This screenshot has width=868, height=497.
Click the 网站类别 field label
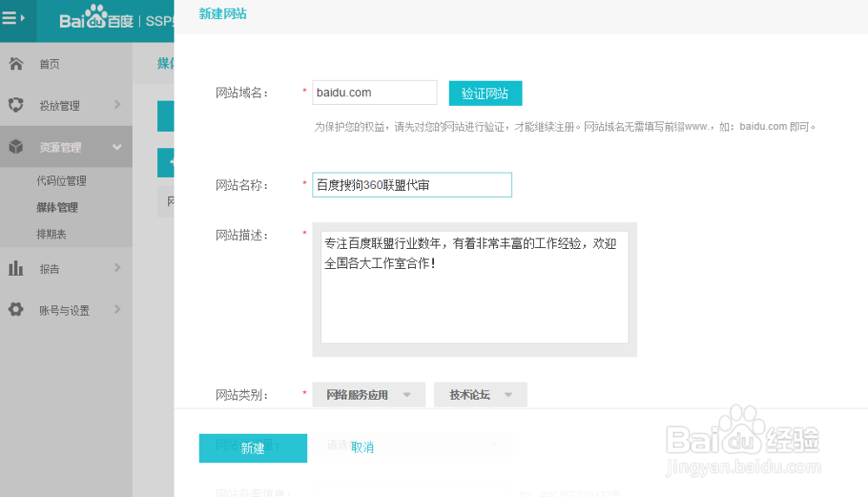point(241,396)
